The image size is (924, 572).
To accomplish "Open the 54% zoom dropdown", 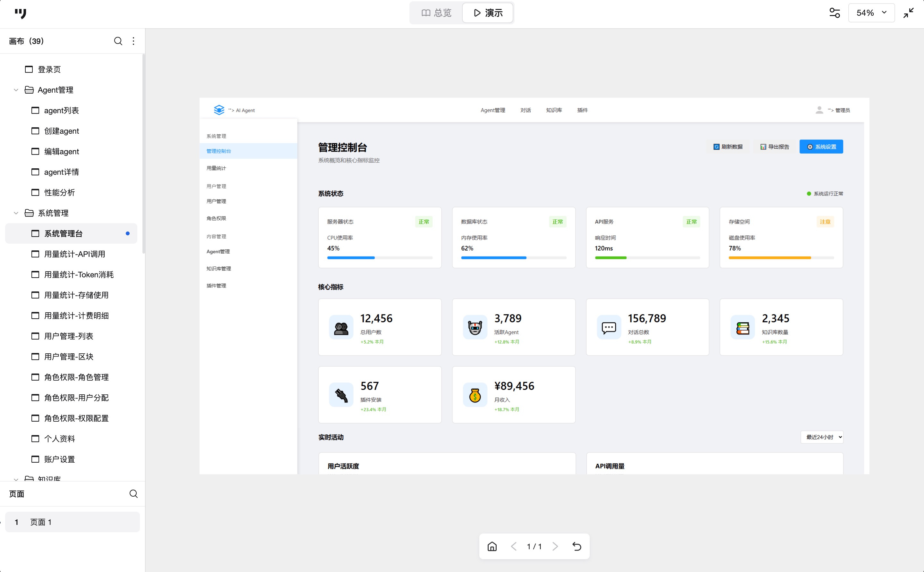I will click(871, 13).
